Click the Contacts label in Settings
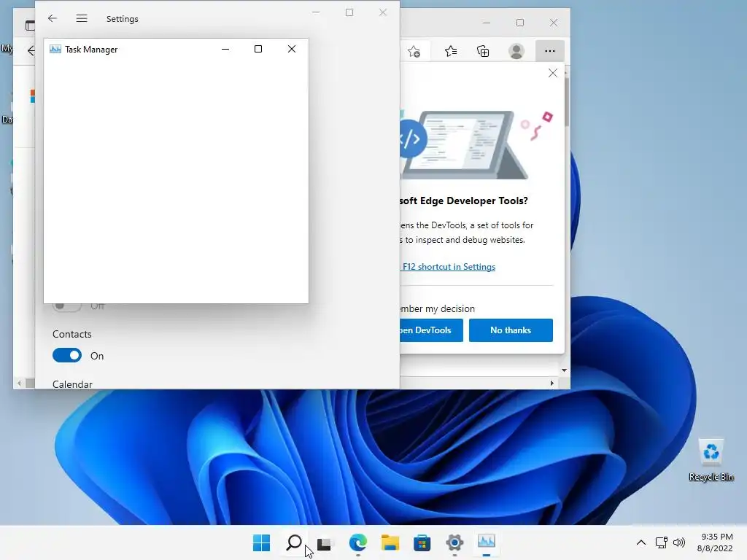Viewport: 747px width, 560px height. [x=72, y=334]
